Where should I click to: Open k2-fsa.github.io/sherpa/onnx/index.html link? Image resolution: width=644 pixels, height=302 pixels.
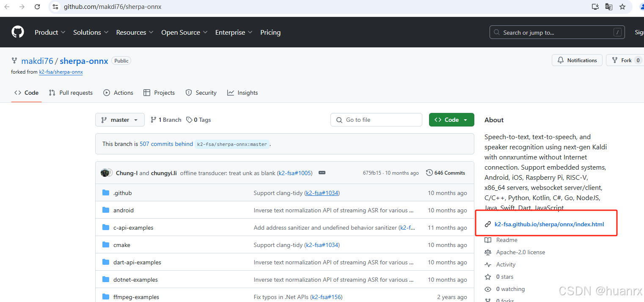coord(549,224)
